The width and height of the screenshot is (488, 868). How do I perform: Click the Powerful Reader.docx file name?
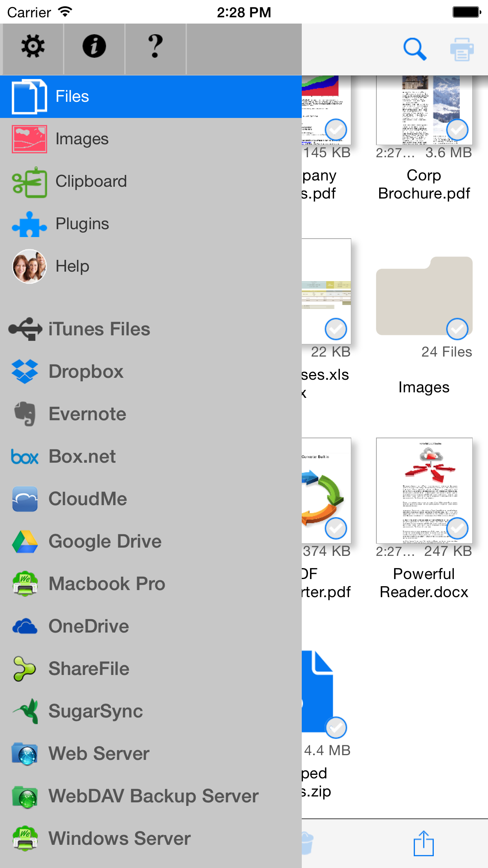(x=424, y=583)
